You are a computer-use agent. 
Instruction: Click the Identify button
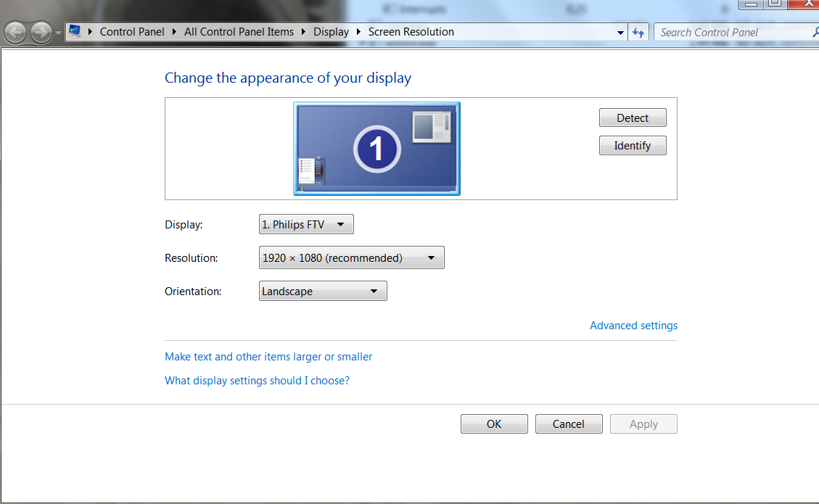pos(633,145)
